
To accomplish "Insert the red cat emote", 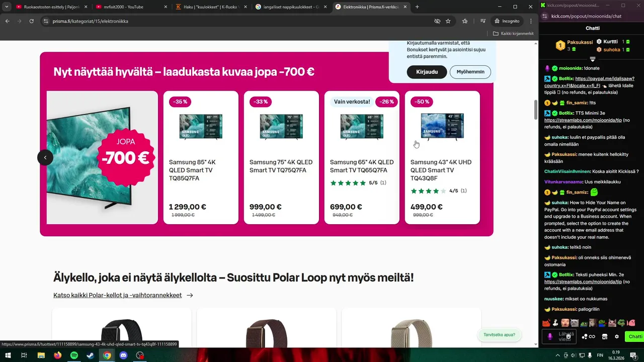I will (x=546, y=323).
